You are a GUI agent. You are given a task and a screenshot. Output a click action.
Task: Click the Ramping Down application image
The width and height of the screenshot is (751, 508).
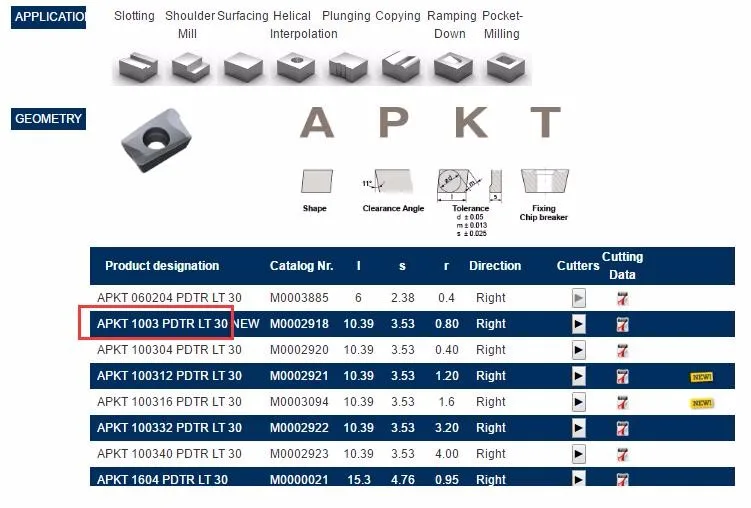[453, 67]
